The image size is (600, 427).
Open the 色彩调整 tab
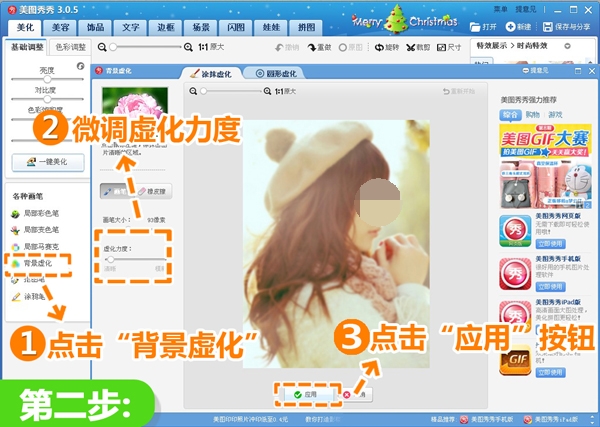[x=69, y=47]
